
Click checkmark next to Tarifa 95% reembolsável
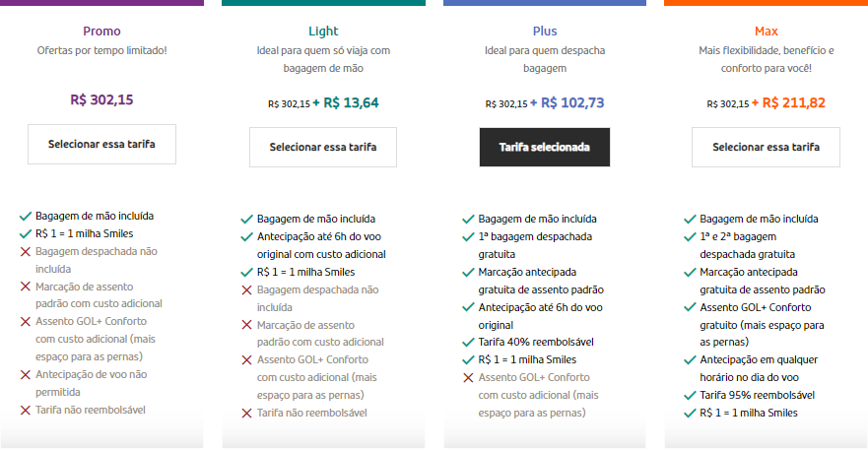(690, 396)
